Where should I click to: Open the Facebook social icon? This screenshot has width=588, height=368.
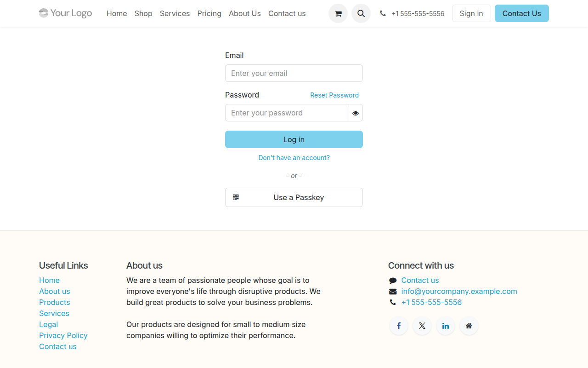pyautogui.click(x=398, y=326)
